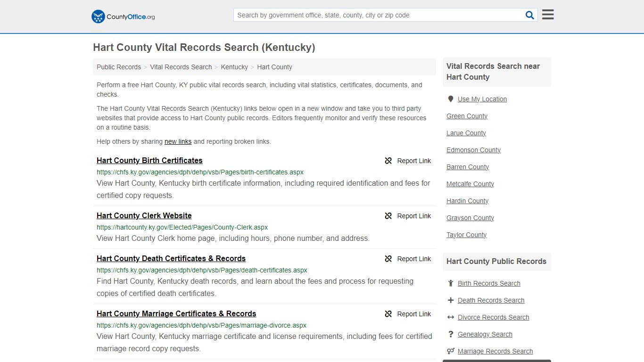Click the Death Records cross icon
The height and width of the screenshot is (362, 644).
click(x=451, y=300)
